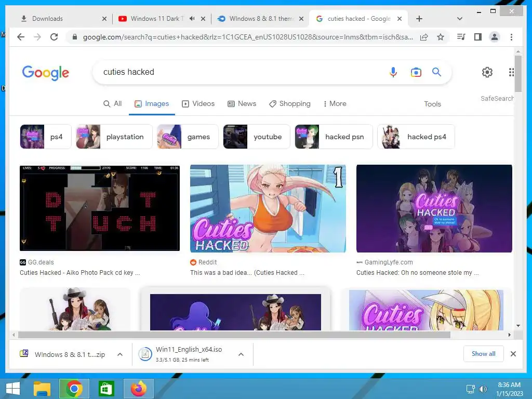Open Chrome three-dot menu
The image size is (532, 399).
[511, 37]
